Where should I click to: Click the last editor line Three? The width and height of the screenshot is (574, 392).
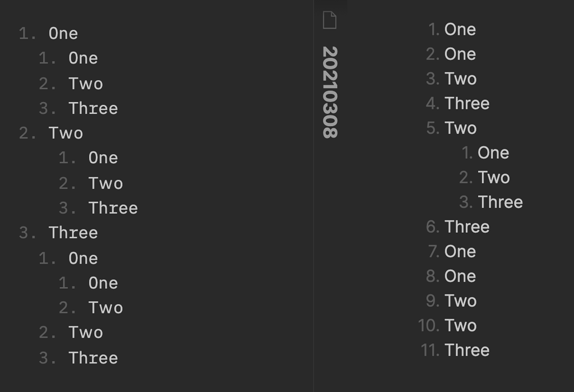(x=94, y=357)
